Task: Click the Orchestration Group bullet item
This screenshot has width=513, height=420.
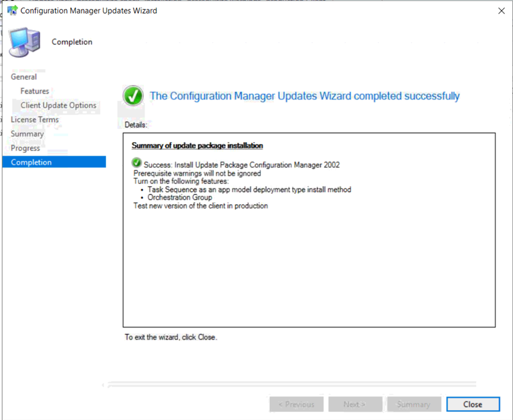Action: (180, 197)
